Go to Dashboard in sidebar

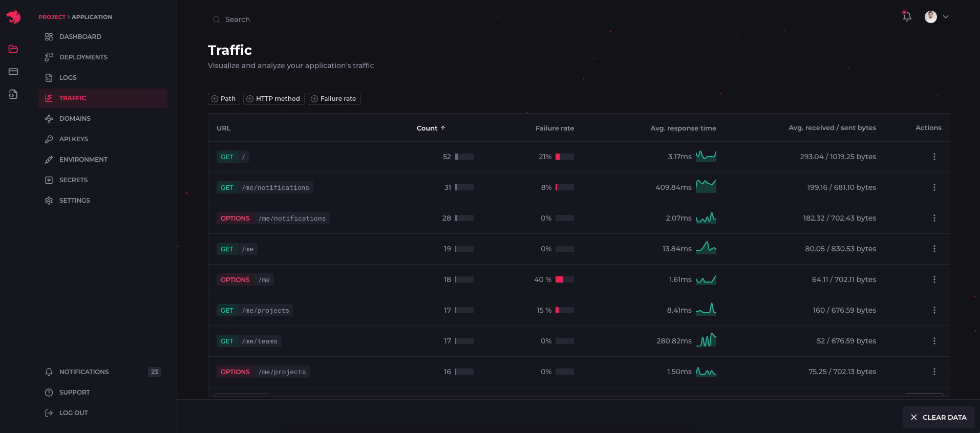click(x=103, y=37)
